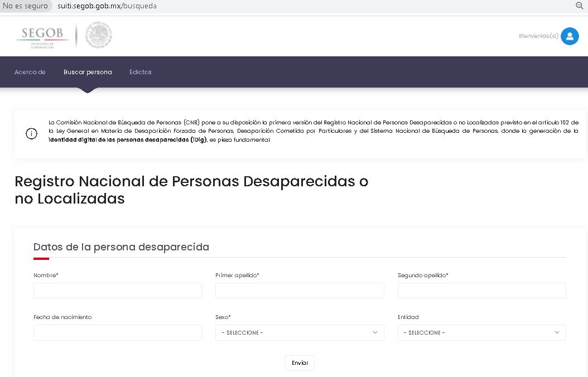Screen dimensions: 588x377
Task: Expand the Sexo dropdown
Action: [x=300, y=332]
